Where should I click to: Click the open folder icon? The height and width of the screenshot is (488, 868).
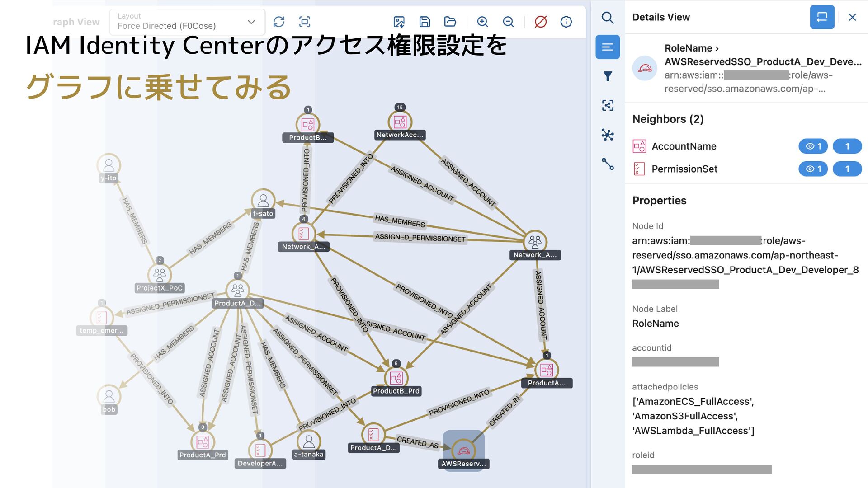(x=450, y=22)
